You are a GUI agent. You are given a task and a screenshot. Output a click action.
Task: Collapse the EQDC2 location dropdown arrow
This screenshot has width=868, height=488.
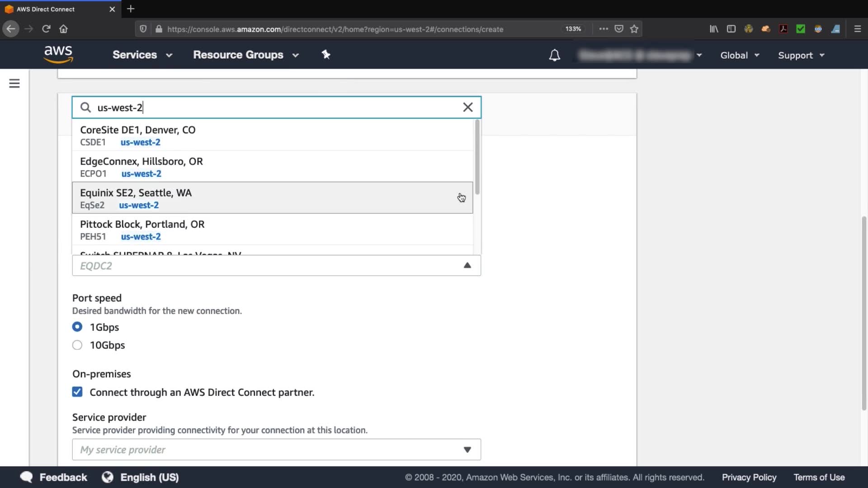coord(467,265)
